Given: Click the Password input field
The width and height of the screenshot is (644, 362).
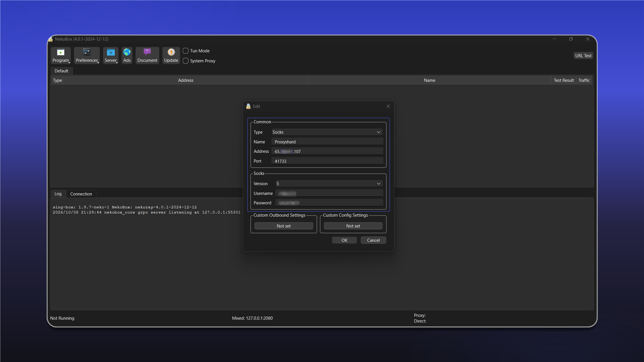Looking at the screenshot, I should click(x=329, y=203).
